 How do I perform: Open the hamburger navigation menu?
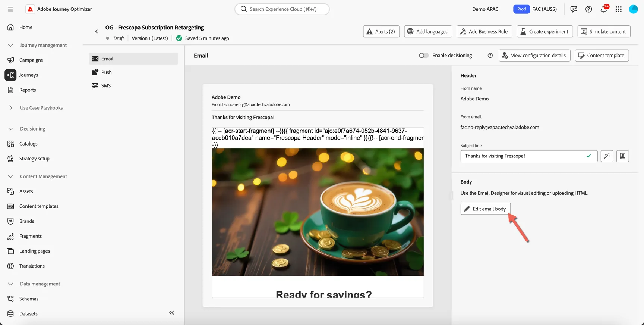pos(10,9)
